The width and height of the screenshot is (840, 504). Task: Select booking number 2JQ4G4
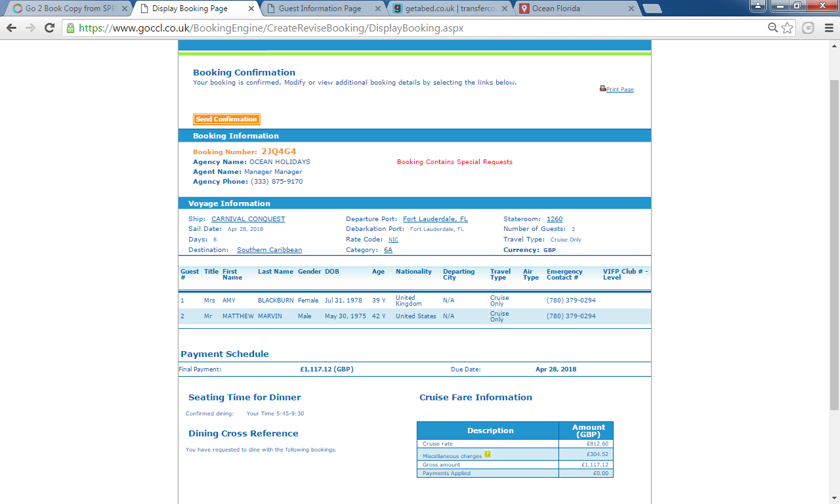tap(279, 152)
